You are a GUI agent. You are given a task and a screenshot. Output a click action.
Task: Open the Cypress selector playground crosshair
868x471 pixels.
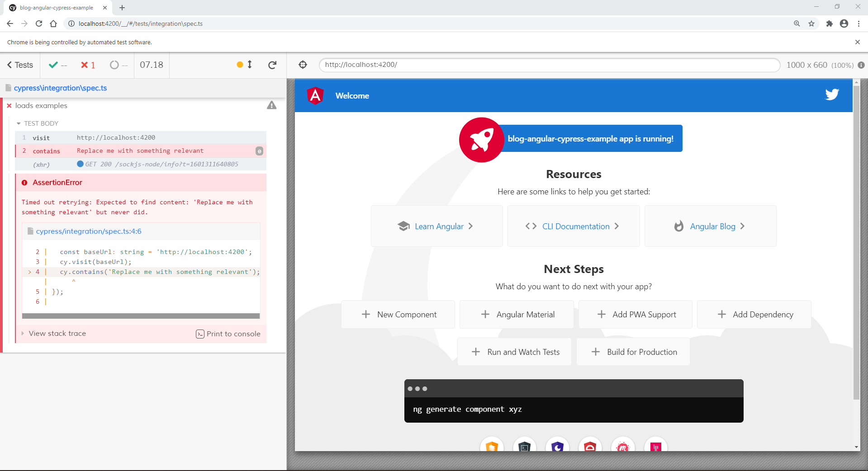click(x=303, y=65)
